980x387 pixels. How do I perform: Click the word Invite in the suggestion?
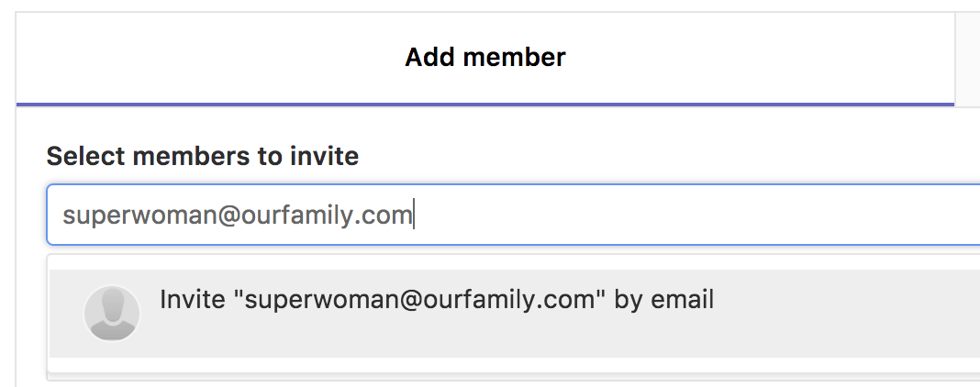point(193,300)
